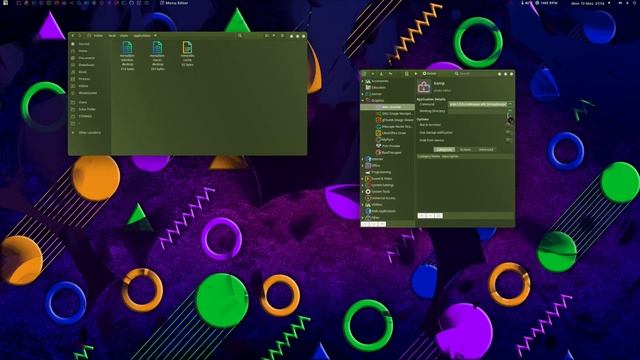Click the Command input field
The width and height of the screenshot is (640, 360).
(478, 104)
